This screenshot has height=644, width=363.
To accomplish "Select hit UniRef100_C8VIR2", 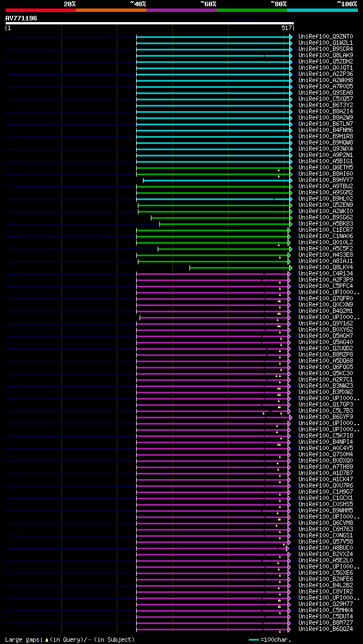I will point(326,591).
